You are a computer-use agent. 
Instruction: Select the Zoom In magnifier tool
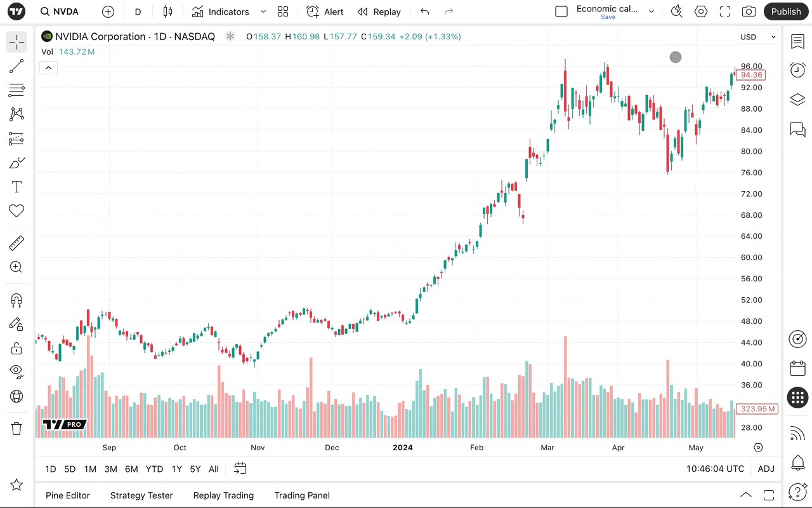click(x=16, y=267)
